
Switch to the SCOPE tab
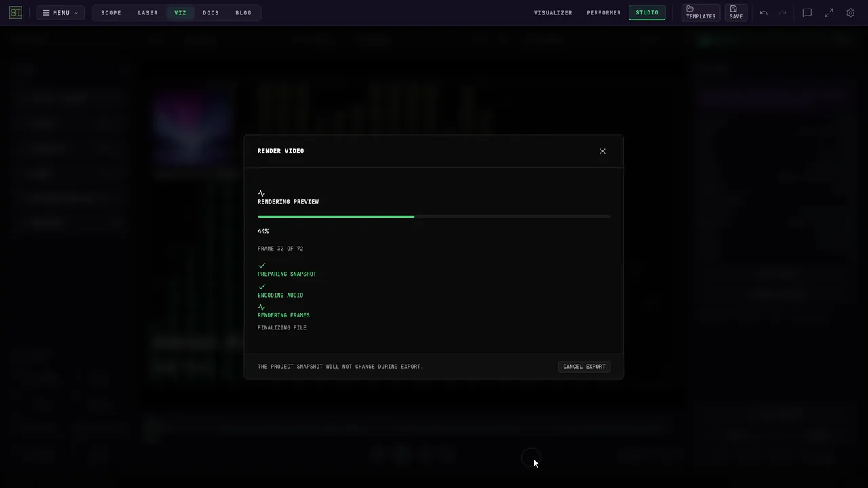[x=111, y=13]
